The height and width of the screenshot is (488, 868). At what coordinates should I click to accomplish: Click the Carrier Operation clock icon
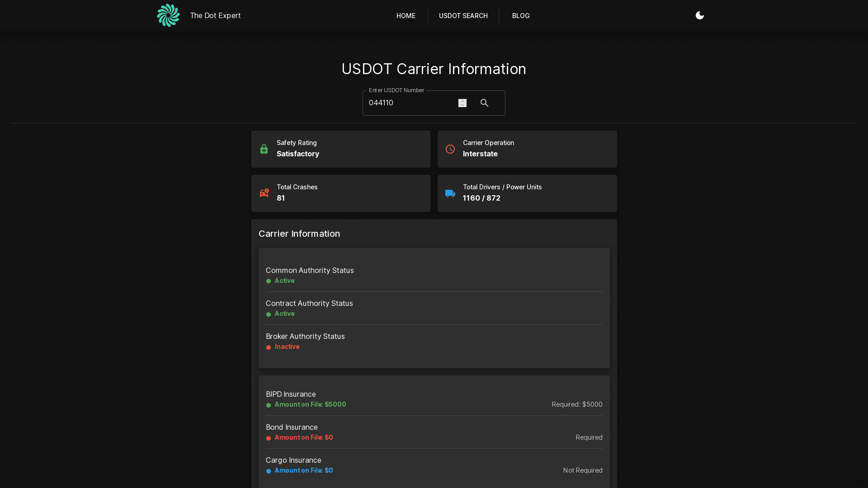450,149
